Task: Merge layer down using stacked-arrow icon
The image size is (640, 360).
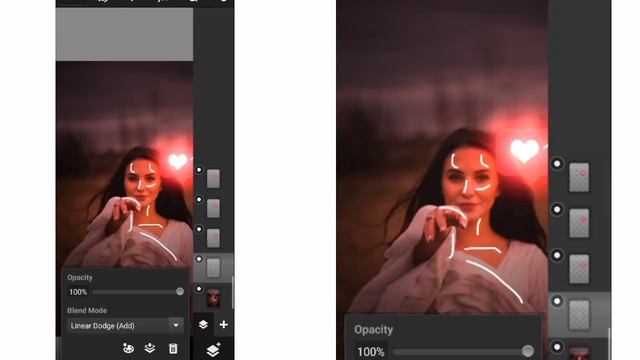Action: 150,348
